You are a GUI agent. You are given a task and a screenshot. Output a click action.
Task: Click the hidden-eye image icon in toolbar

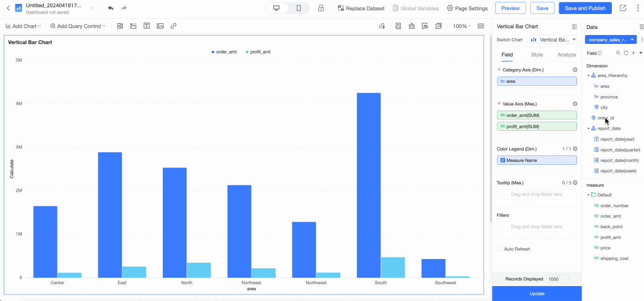(425, 26)
